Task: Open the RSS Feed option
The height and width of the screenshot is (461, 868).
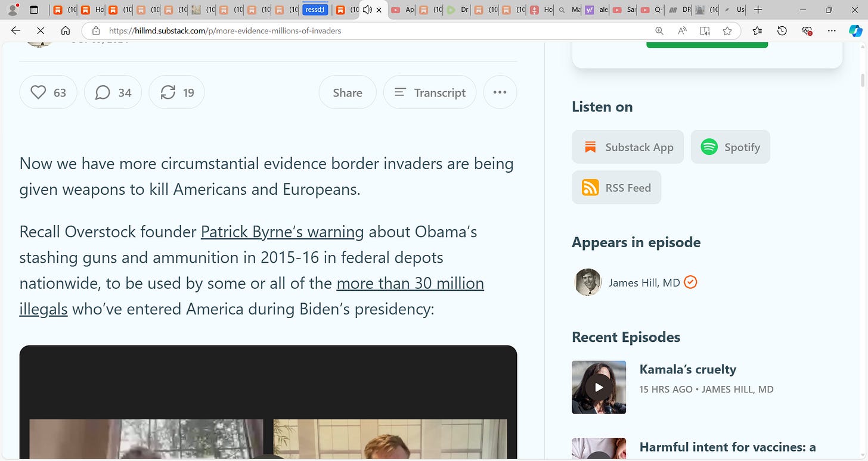Action: (616, 187)
